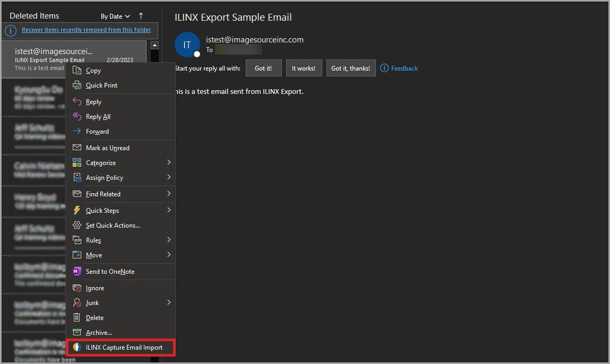
Task: Click the Ignore icon
Action: pos(77,288)
